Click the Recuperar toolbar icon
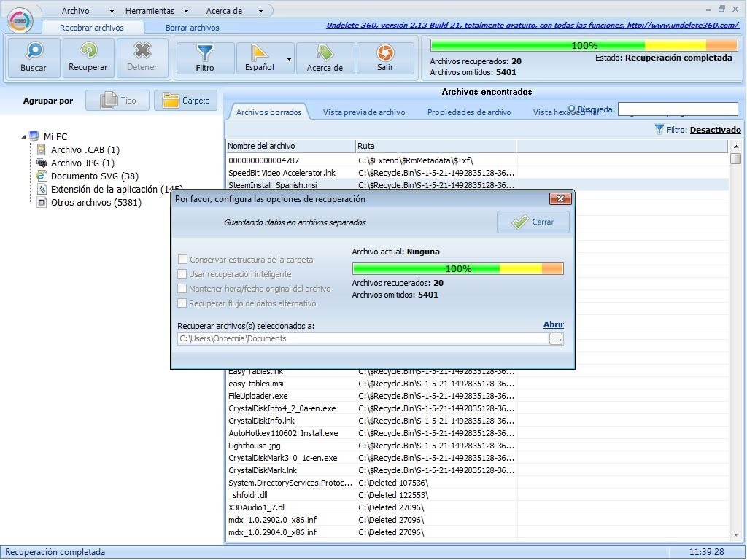This screenshot has width=747, height=560. click(88, 51)
